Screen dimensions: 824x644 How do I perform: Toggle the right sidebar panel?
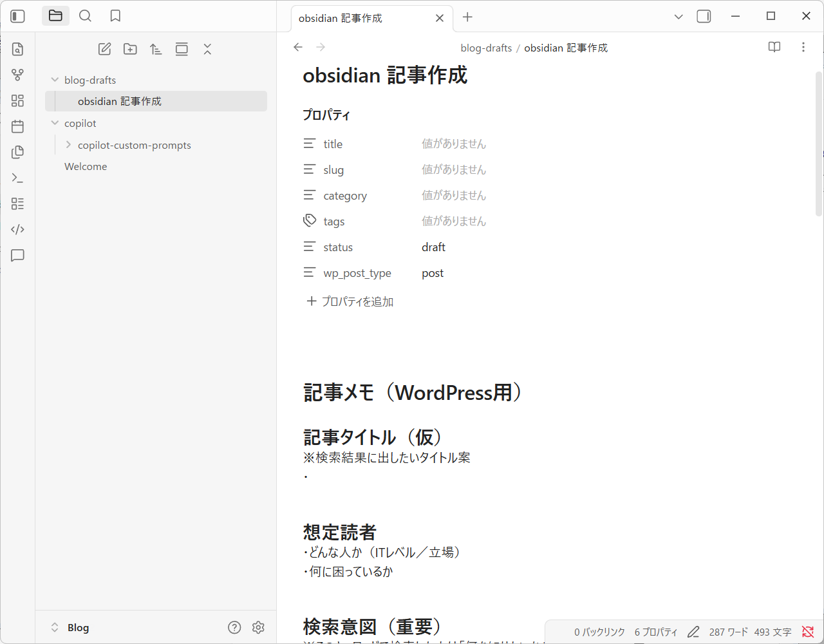click(703, 16)
